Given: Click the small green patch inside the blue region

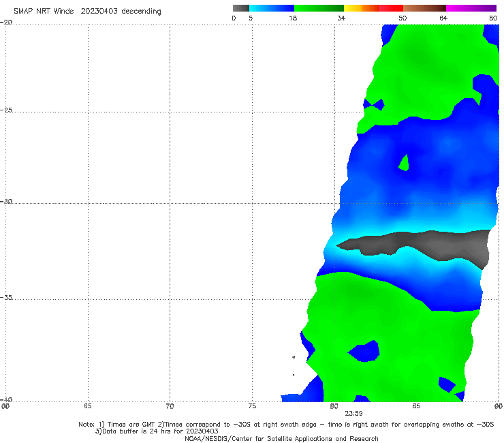Looking at the screenshot, I should (405, 164).
